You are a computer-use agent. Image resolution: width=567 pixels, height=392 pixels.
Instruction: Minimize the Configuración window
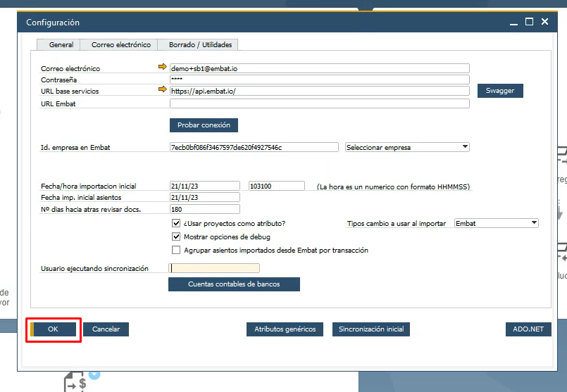click(x=514, y=23)
